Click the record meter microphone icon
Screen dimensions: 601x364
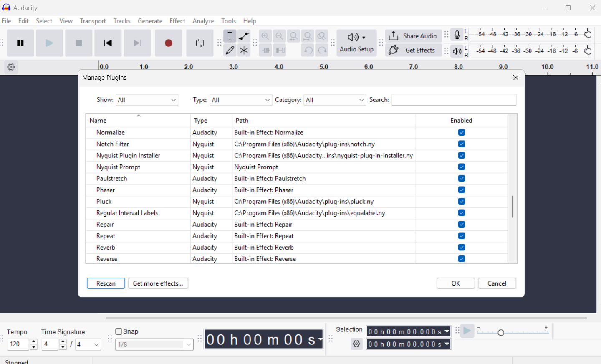point(457,35)
